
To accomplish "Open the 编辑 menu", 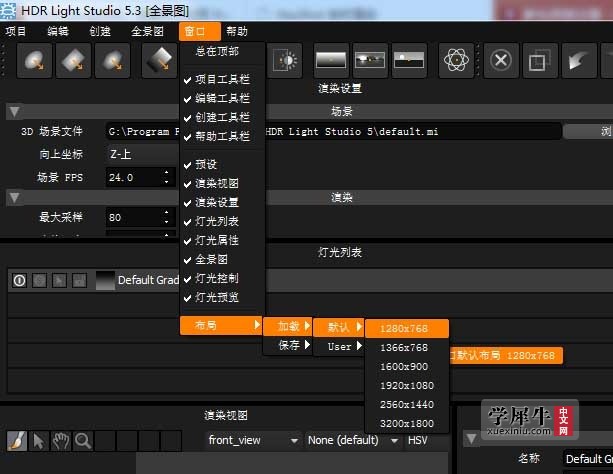I will (x=58, y=31).
